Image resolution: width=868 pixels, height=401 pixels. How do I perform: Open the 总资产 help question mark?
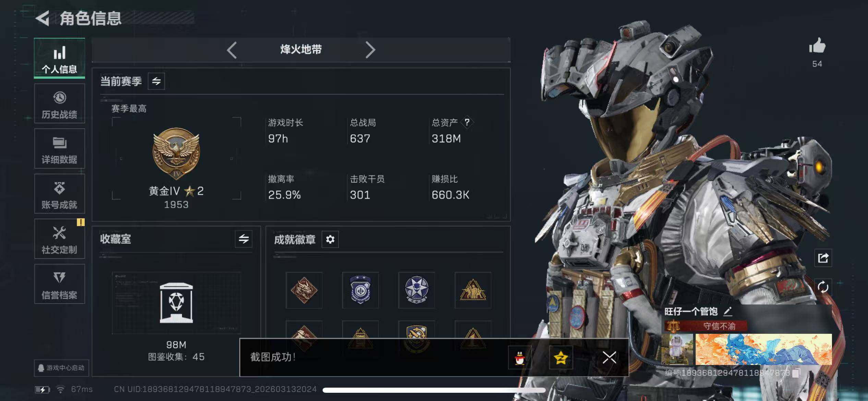click(x=467, y=122)
